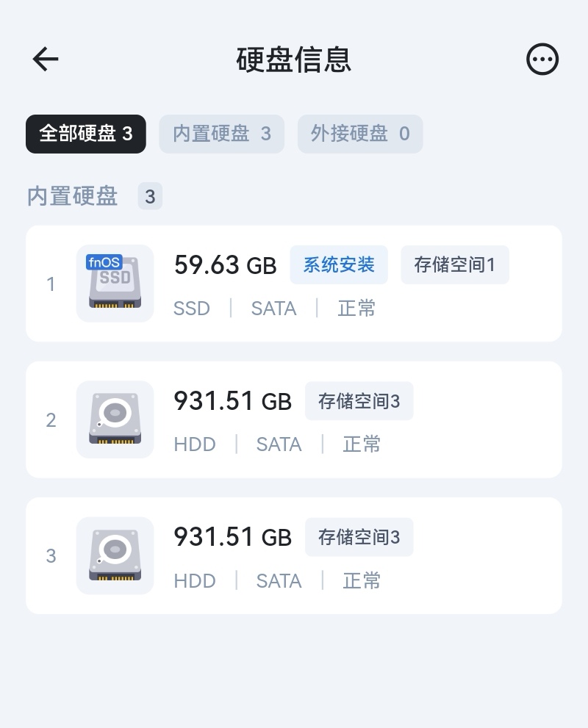
Task: Click the 内置硬盘 section heading
Action: click(x=73, y=196)
